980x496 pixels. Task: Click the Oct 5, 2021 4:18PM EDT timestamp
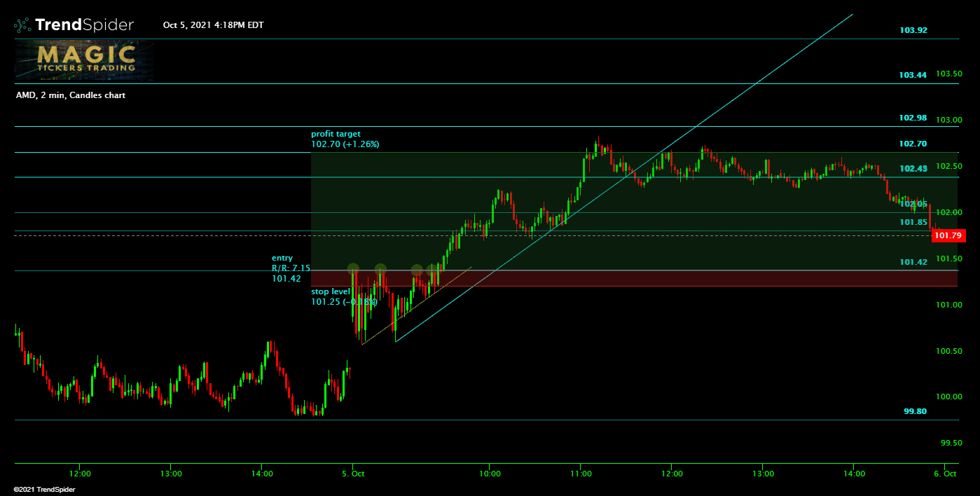(x=214, y=25)
